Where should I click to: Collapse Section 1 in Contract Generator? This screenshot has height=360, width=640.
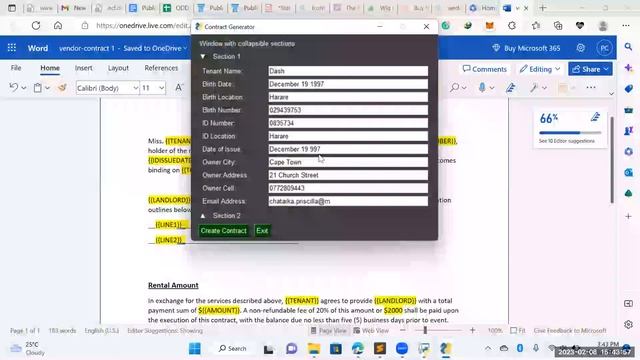coord(203,56)
